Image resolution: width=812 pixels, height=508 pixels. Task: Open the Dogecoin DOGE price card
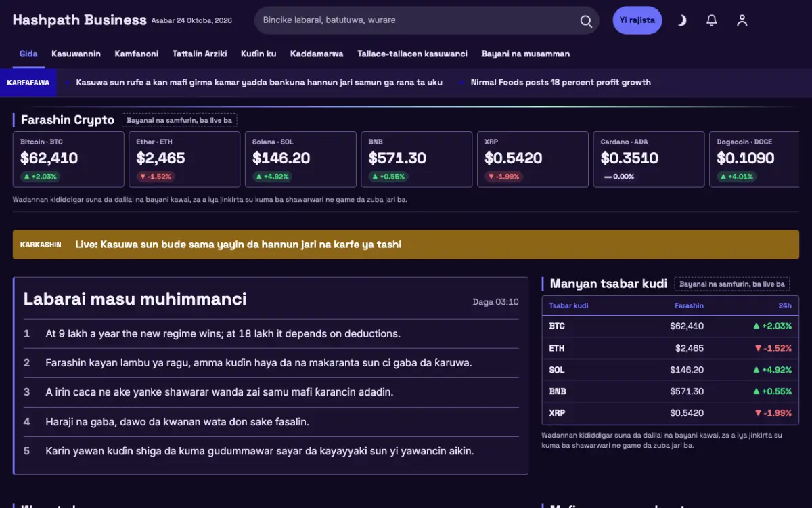[x=754, y=159]
